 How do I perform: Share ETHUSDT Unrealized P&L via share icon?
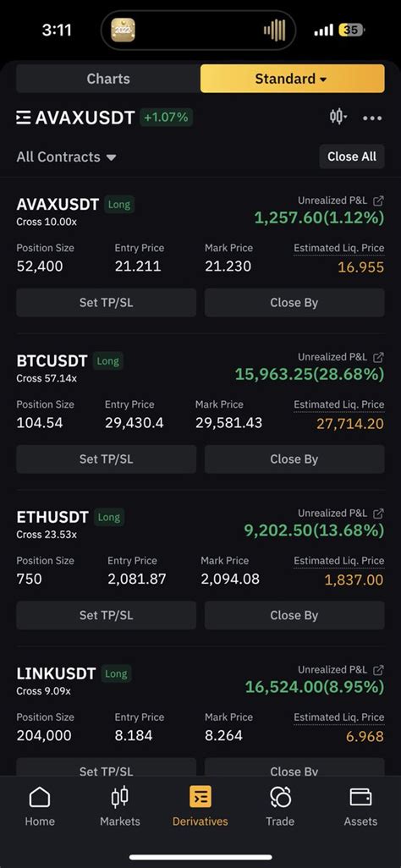click(x=378, y=514)
